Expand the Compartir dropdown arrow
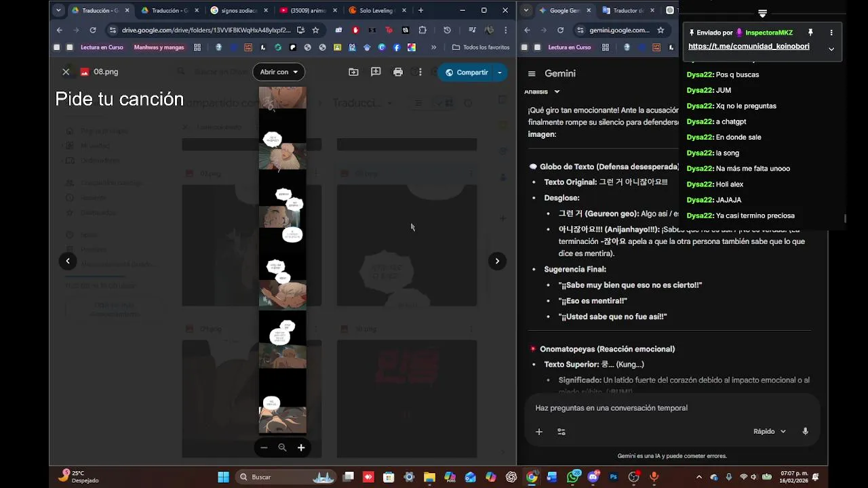Image resolution: width=868 pixels, height=488 pixels. [x=500, y=73]
